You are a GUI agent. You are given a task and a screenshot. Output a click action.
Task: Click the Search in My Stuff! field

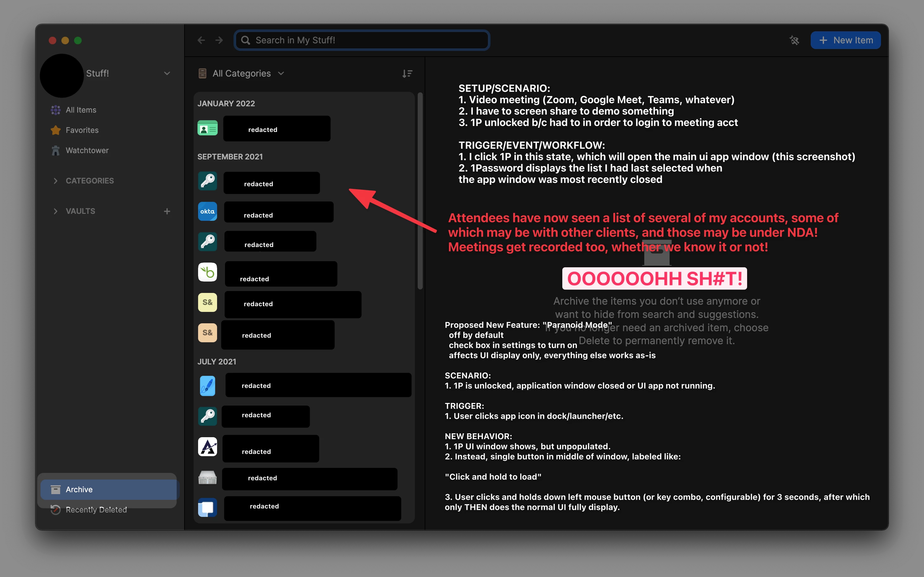[362, 40]
